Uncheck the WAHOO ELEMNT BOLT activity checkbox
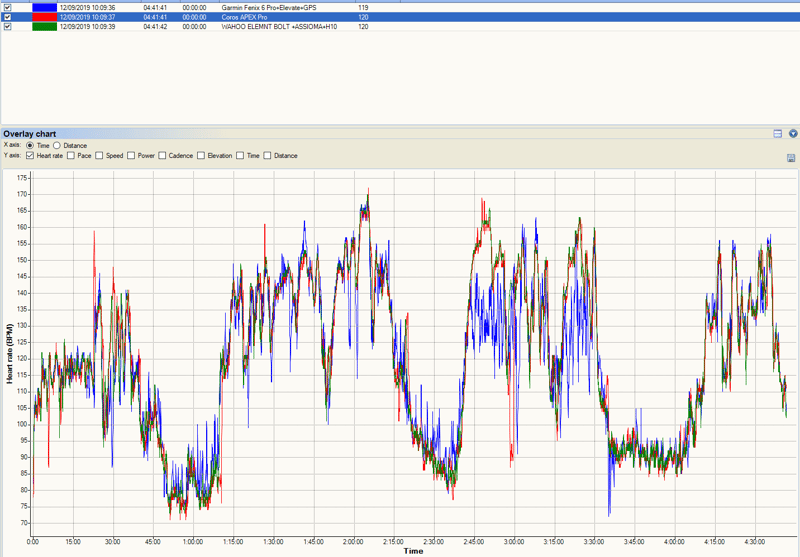This screenshot has height=557, width=800. click(x=9, y=27)
